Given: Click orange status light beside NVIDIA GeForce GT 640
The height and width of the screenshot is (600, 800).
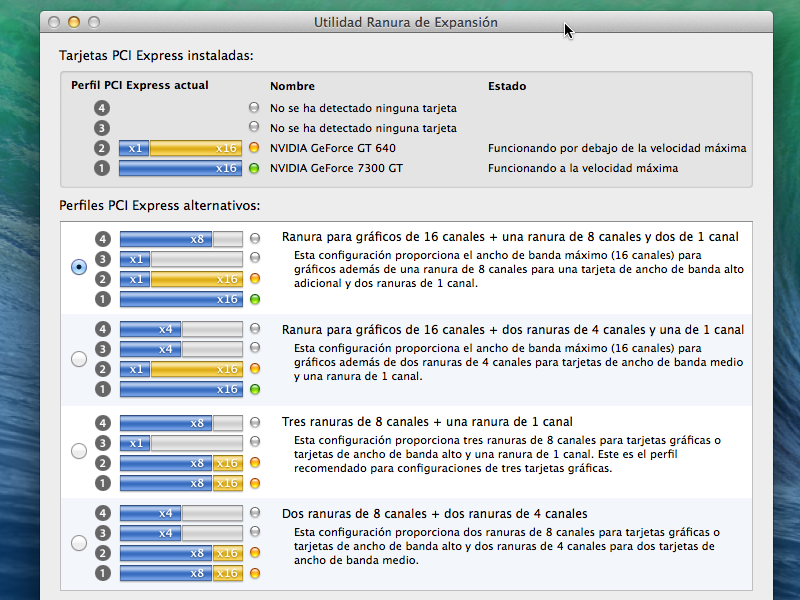Looking at the screenshot, I should pos(254,147).
